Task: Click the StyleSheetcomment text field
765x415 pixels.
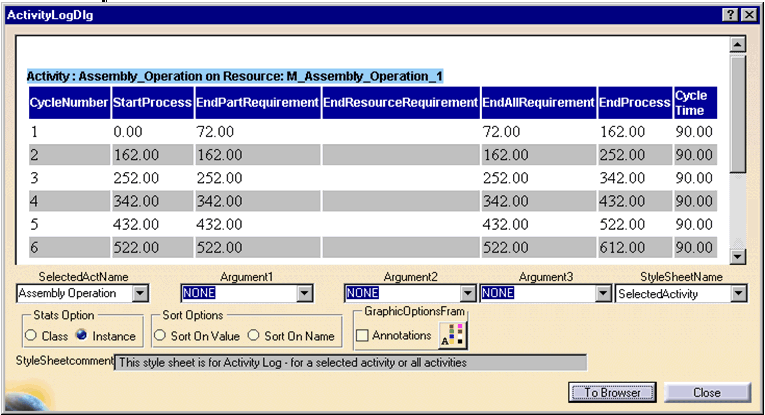Action: [350, 362]
